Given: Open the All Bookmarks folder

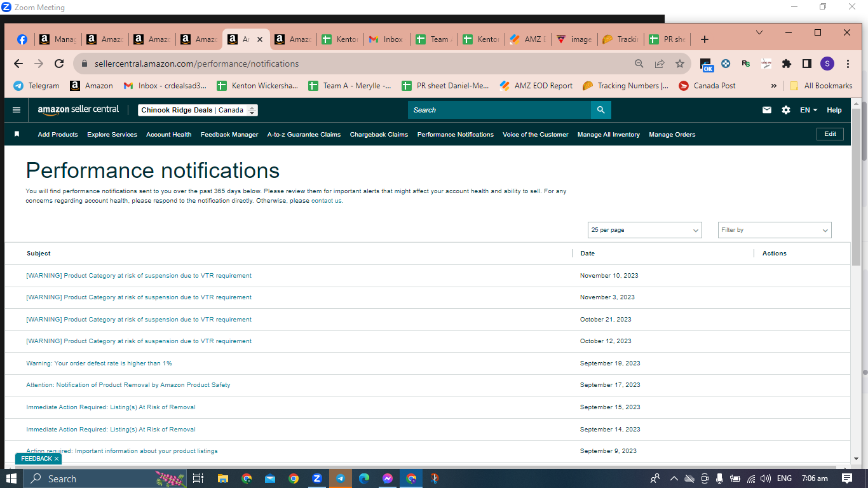Looking at the screenshot, I should pos(821,86).
